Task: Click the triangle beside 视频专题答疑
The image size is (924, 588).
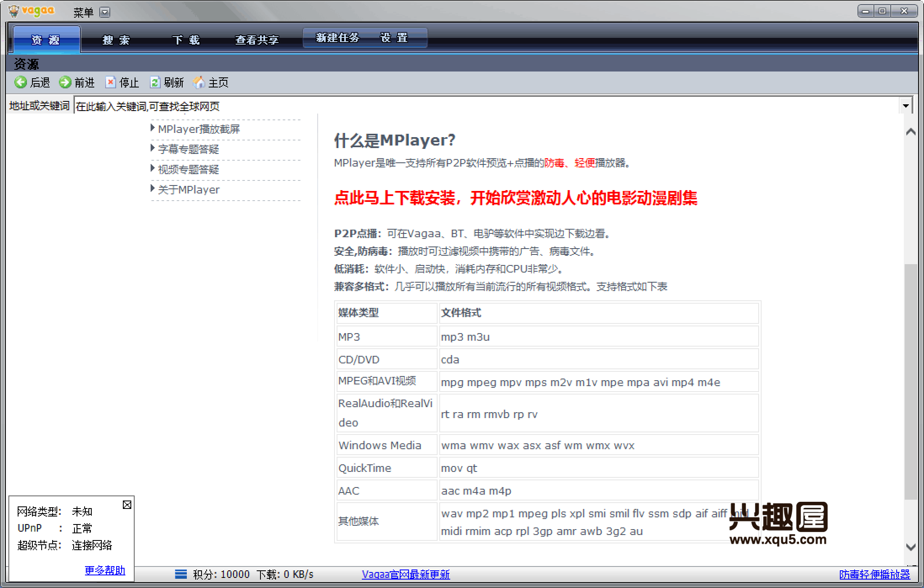Action: [153, 168]
